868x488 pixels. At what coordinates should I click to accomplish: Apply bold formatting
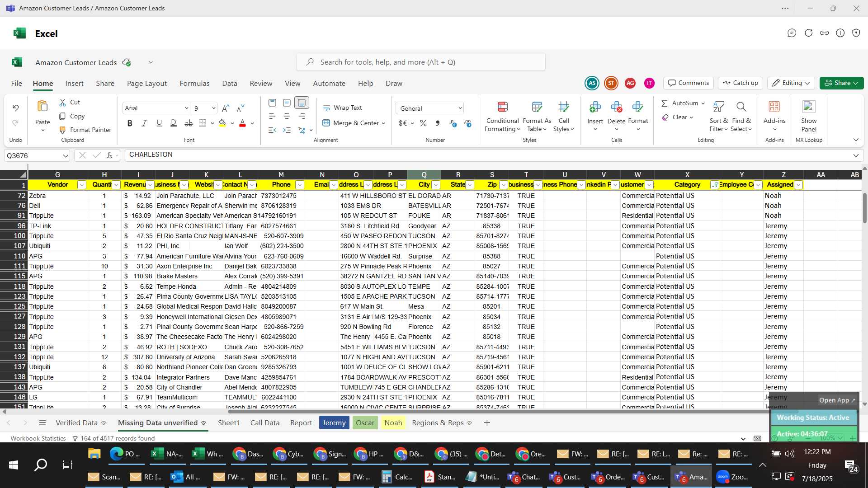[130, 123]
